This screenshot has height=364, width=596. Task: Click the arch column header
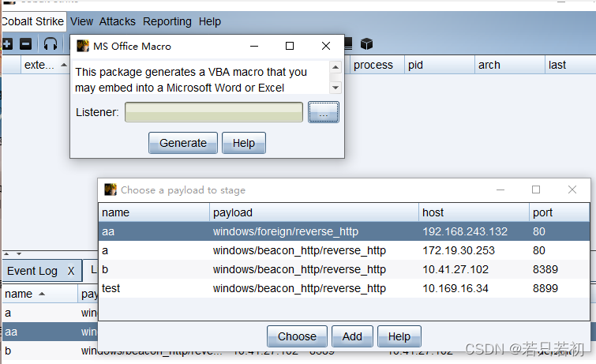tap(509, 65)
